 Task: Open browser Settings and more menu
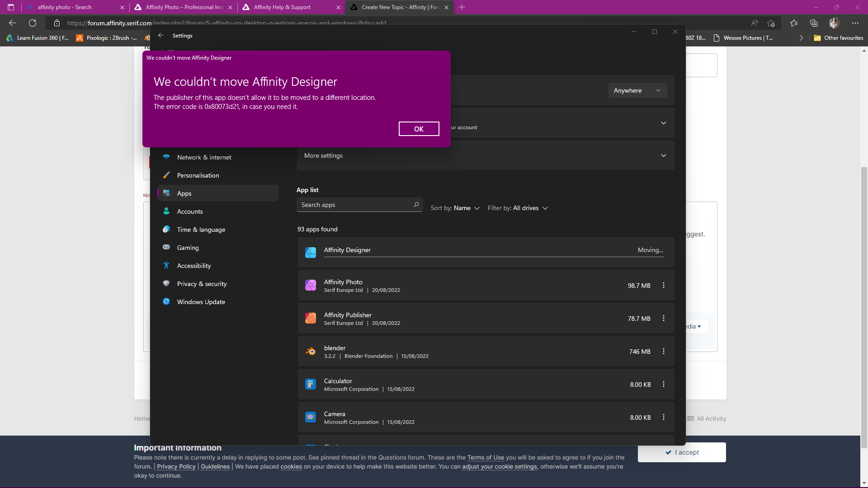[x=855, y=23]
